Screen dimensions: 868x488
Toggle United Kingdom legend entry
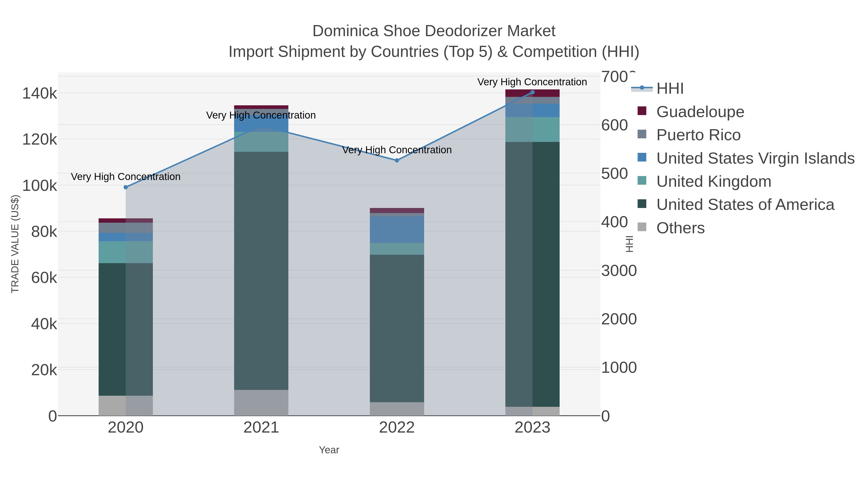click(705, 181)
